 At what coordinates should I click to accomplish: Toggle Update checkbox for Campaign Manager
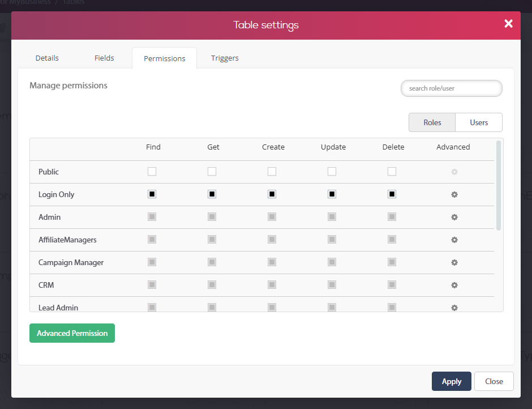(x=332, y=262)
